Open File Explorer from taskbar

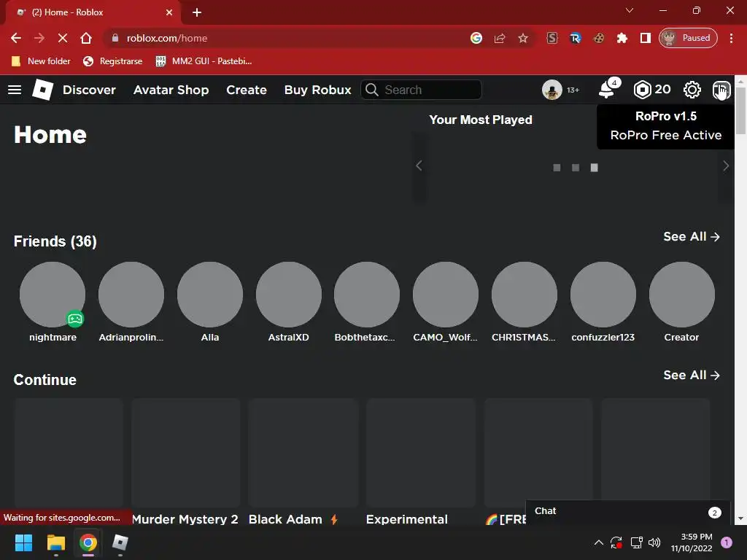tap(55, 542)
